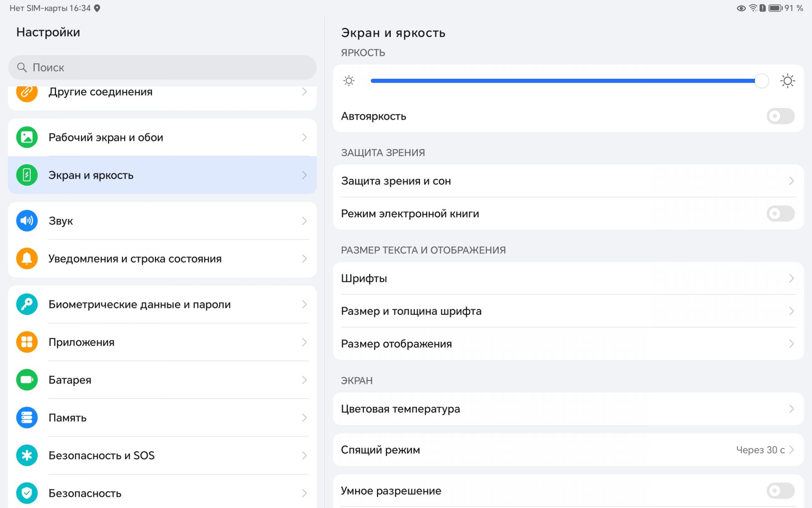Image resolution: width=812 pixels, height=508 pixels.
Task: Click the blue Storage (Память) icon
Action: click(x=27, y=417)
